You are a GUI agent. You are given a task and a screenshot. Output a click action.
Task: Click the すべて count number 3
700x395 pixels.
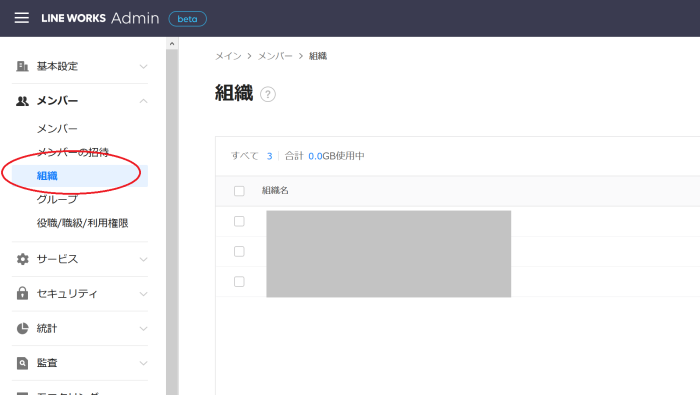(x=269, y=156)
